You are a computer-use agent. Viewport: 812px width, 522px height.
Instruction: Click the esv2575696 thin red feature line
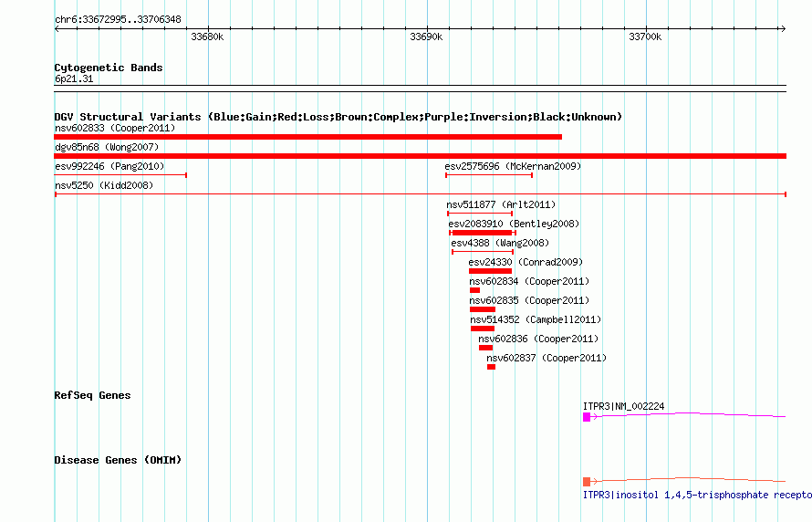pos(489,175)
